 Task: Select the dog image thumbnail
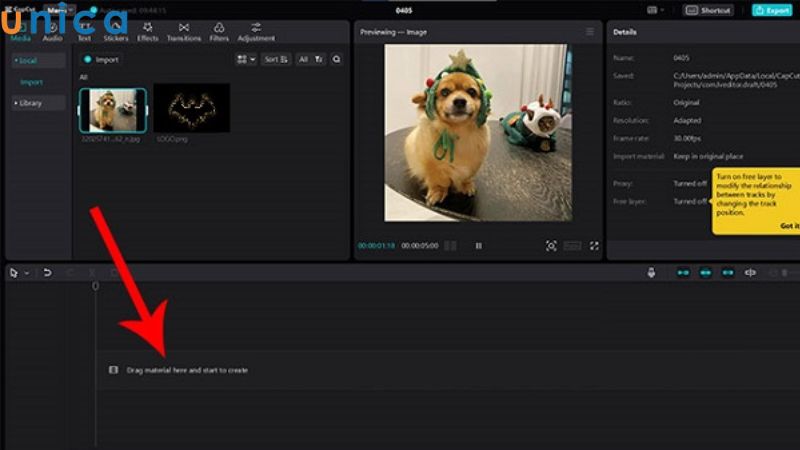(x=112, y=109)
